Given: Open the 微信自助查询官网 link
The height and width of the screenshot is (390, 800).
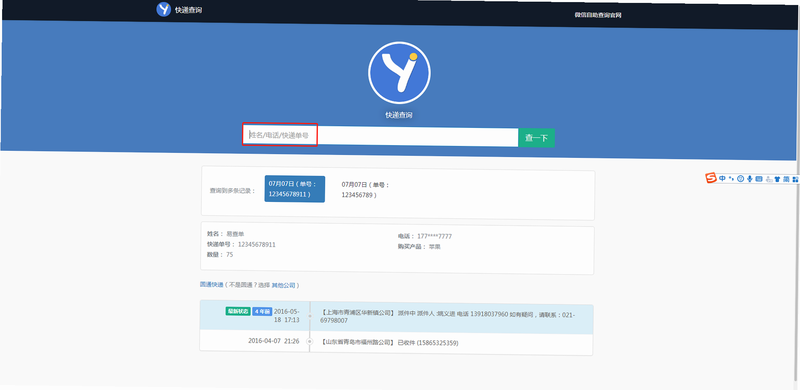Looking at the screenshot, I should pyautogui.click(x=598, y=15).
